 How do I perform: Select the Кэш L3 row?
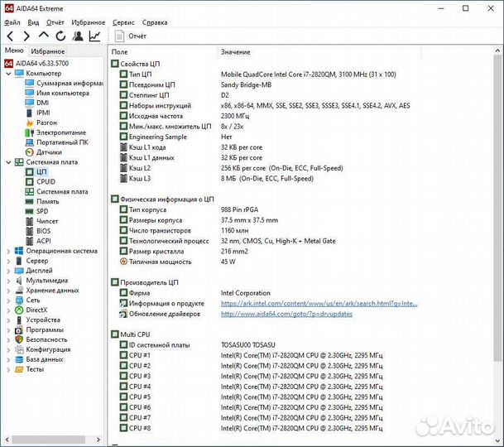coord(216,179)
